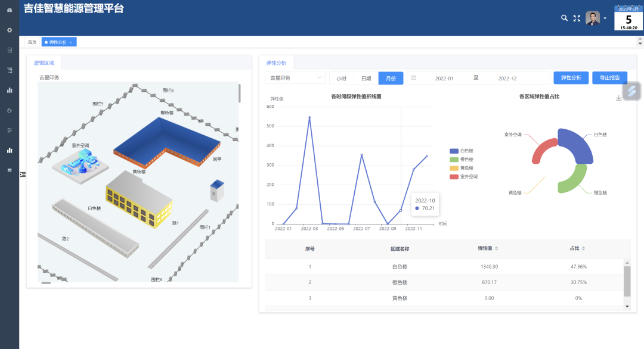The width and height of the screenshot is (644, 349).
Task: Click the 橙色楼 green legend swatch
Action: [454, 160]
